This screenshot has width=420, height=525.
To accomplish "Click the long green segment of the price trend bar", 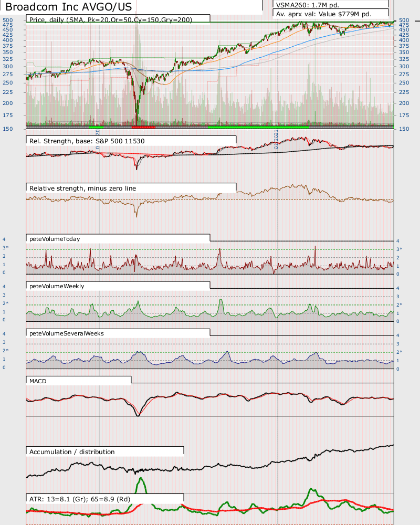I will coord(258,127).
